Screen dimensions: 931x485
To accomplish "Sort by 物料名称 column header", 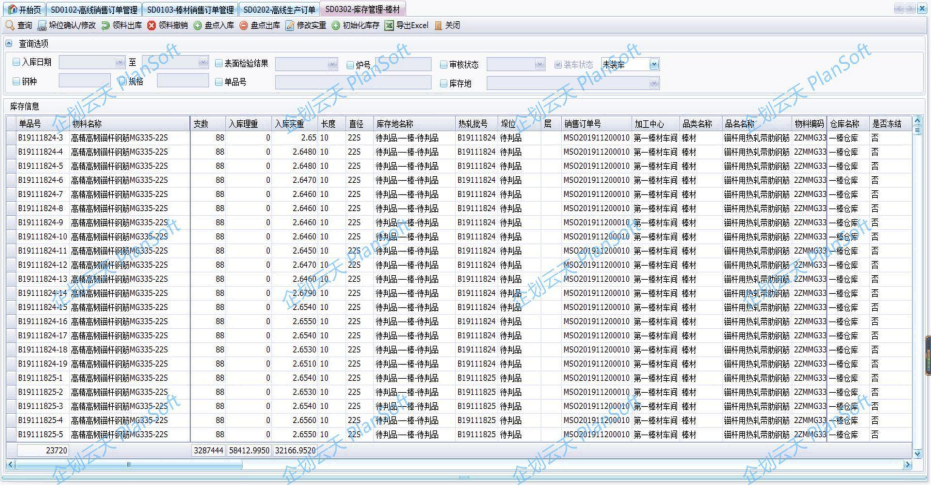I will click(x=129, y=123).
